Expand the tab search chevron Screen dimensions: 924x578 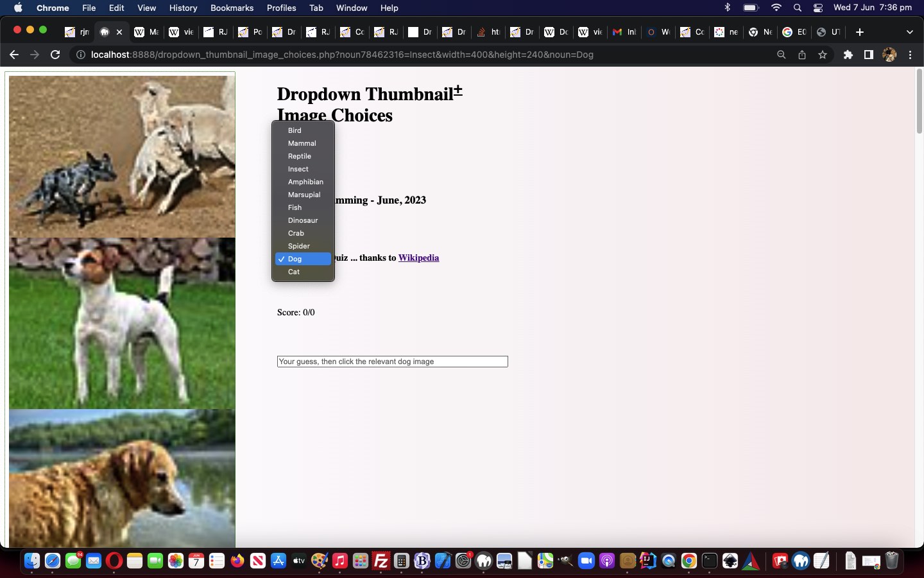click(x=909, y=32)
